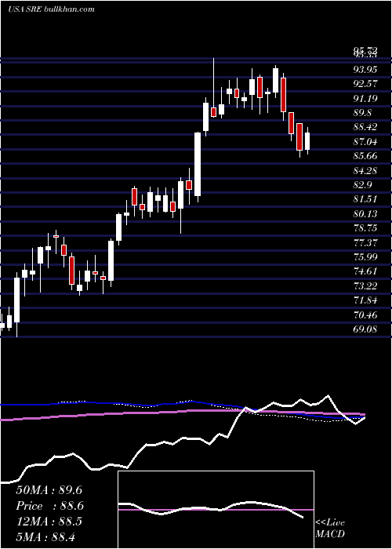
Task: Click the 84.28 price axis label
Action: click(365, 170)
